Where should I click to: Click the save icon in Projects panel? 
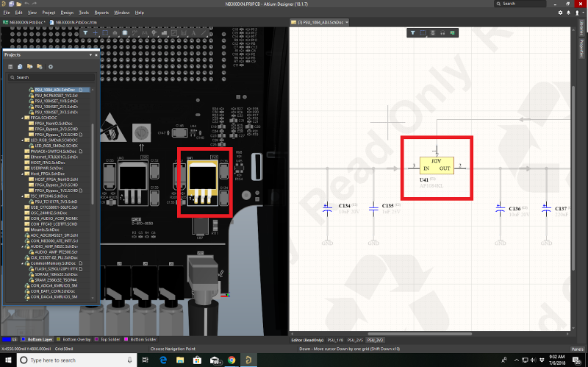pyautogui.click(x=10, y=66)
